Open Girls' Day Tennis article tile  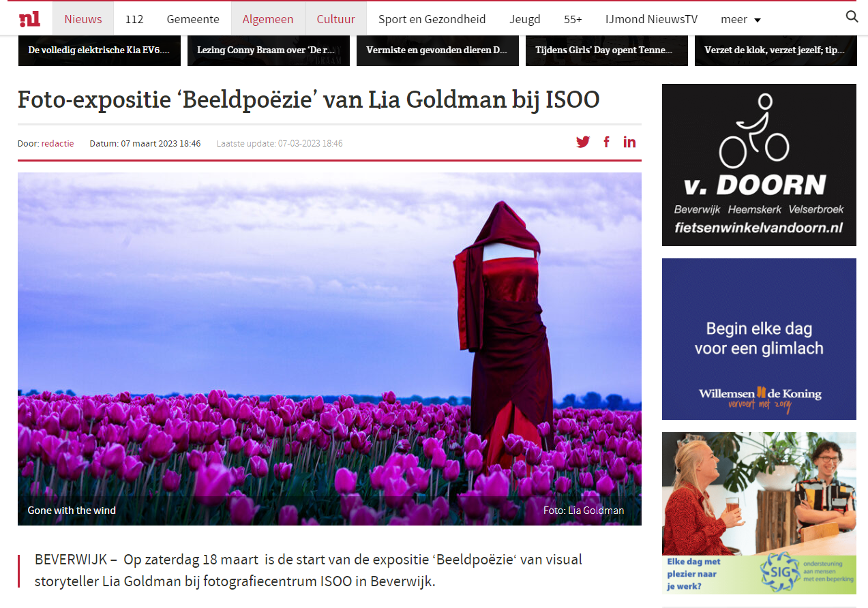pyautogui.click(x=607, y=50)
